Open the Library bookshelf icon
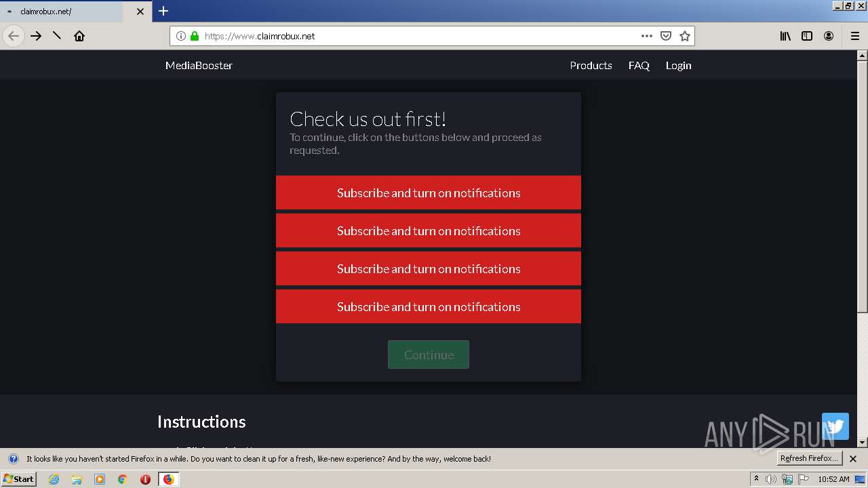This screenshot has width=868, height=488. pyautogui.click(x=785, y=36)
